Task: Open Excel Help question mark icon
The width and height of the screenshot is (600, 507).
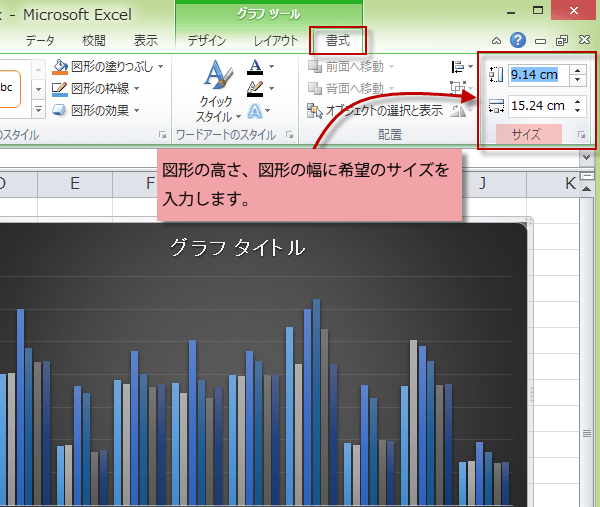Action: click(x=518, y=40)
